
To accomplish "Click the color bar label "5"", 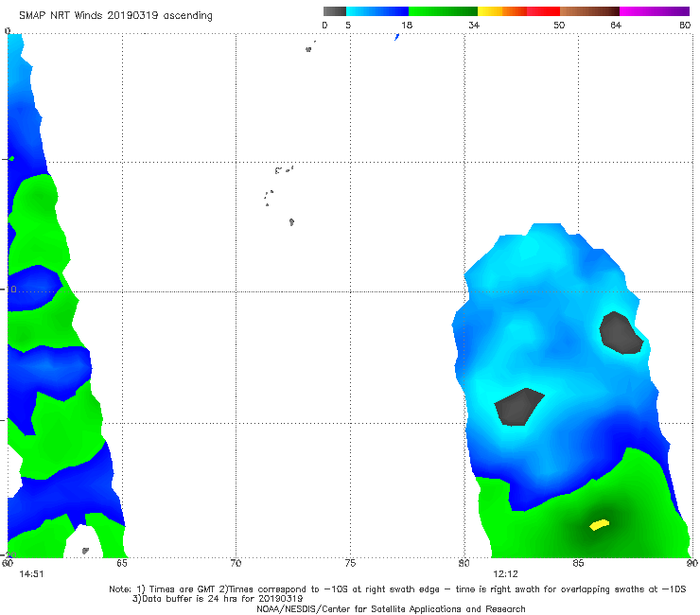I will 348,25.
